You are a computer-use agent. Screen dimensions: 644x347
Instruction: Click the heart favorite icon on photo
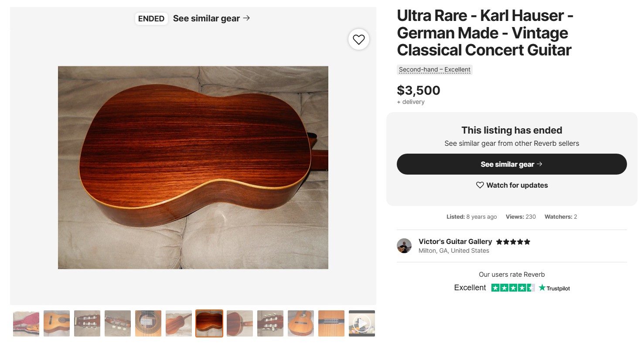tap(358, 40)
